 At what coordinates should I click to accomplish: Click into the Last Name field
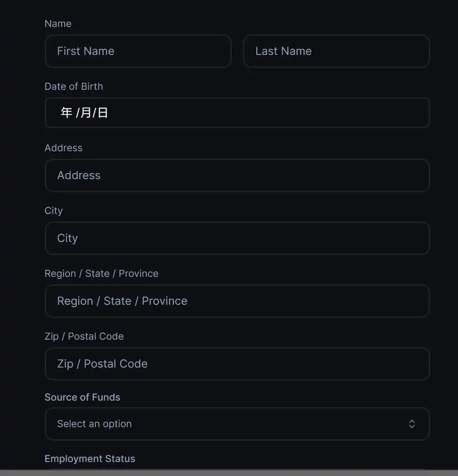pos(336,51)
